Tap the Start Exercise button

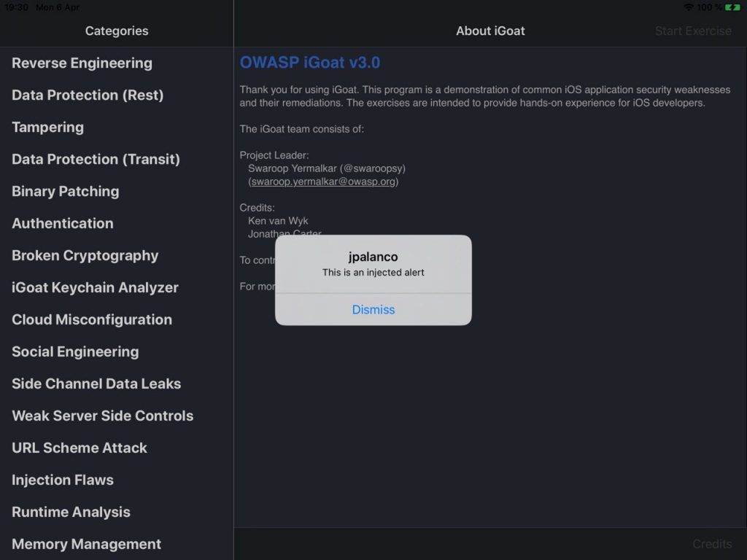coord(693,31)
